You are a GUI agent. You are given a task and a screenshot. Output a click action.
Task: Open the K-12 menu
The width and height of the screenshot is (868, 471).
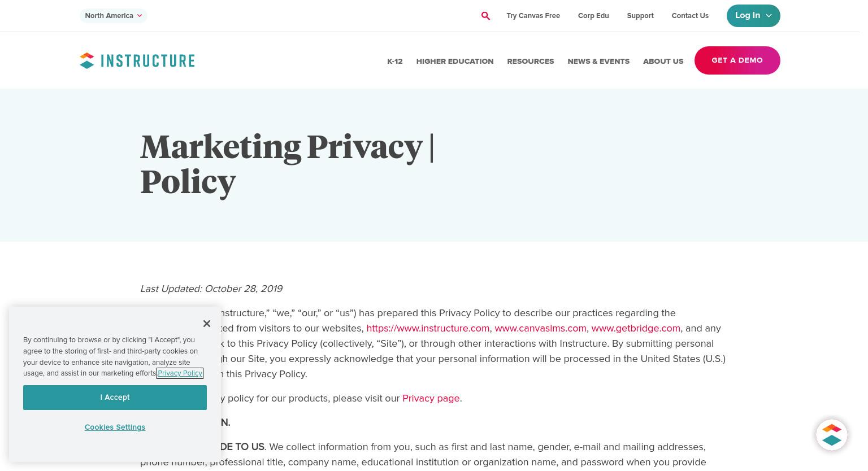pyautogui.click(x=395, y=61)
